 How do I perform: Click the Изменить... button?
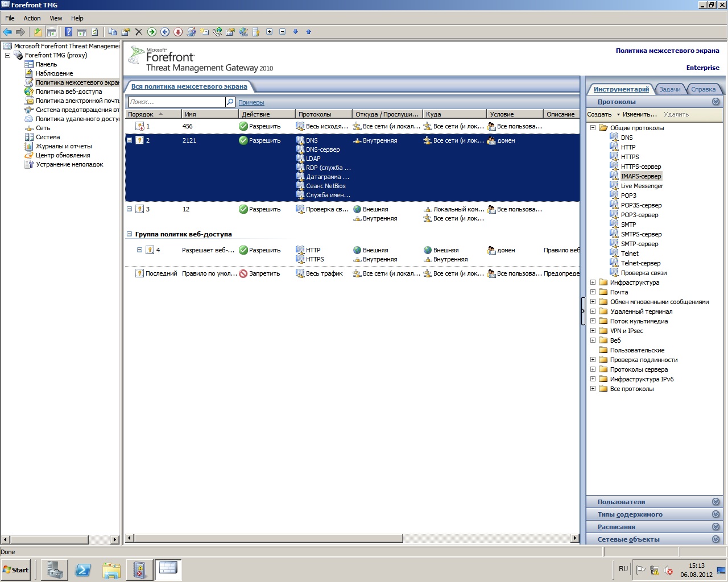pyautogui.click(x=640, y=114)
